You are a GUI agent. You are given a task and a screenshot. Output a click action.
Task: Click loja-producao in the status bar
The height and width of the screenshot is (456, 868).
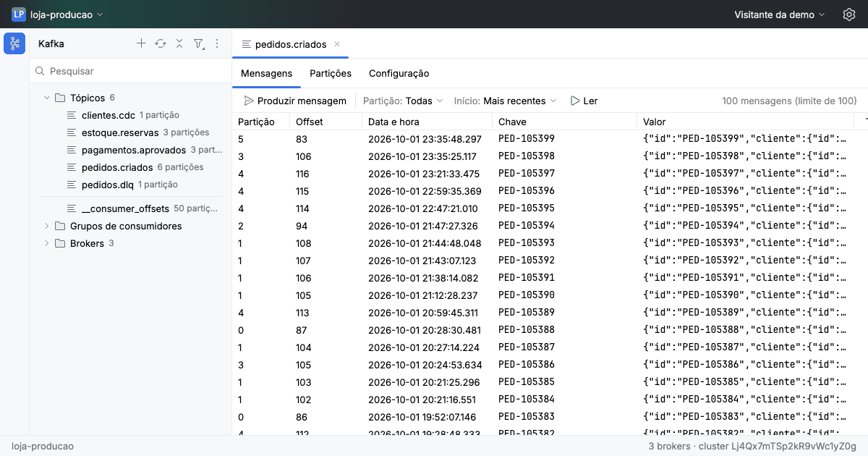coord(43,446)
